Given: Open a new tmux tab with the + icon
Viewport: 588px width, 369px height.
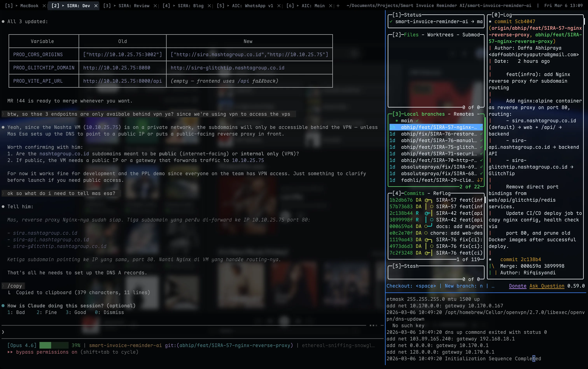Looking at the screenshot, I should [338, 5].
